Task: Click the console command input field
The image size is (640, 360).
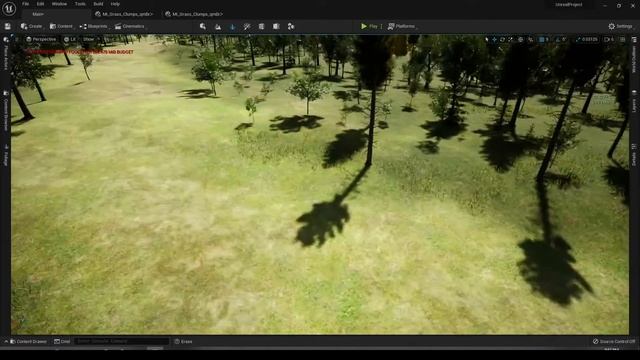Action: [x=121, y=341]
